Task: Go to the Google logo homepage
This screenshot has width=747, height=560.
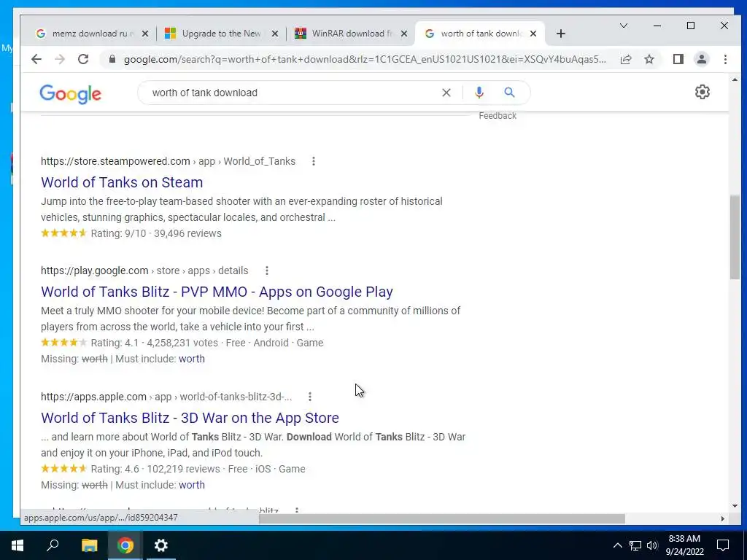Action: coord(71,94)
